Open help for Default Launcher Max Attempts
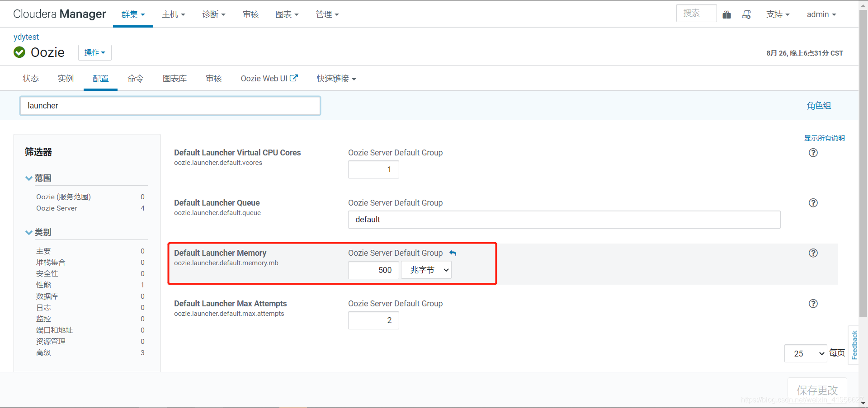The image size is (868, 408). (813, 304)
